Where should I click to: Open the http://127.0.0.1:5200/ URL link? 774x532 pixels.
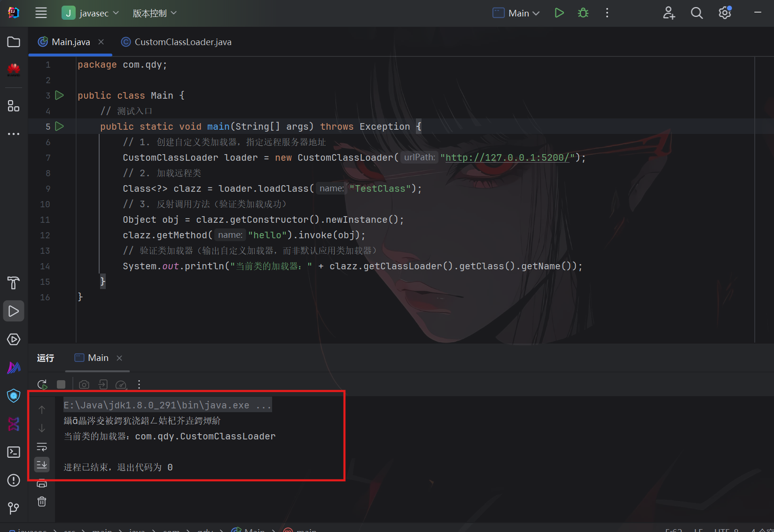[x=507, y=157]
